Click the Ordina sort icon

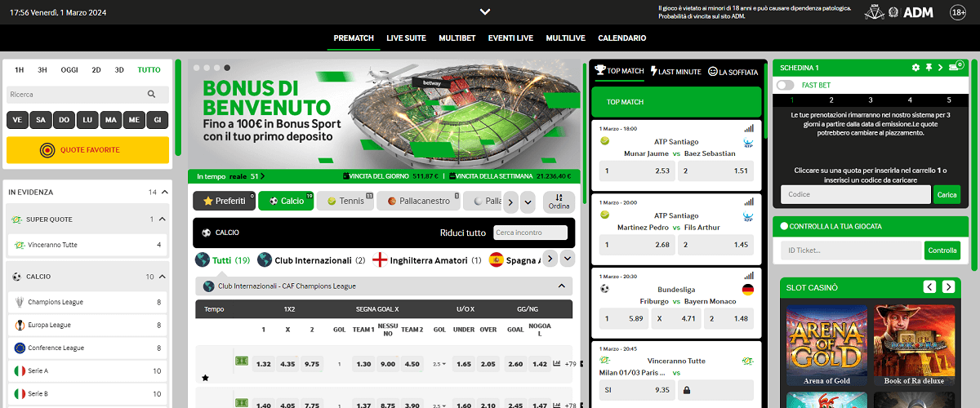click(x=559, y=197)
